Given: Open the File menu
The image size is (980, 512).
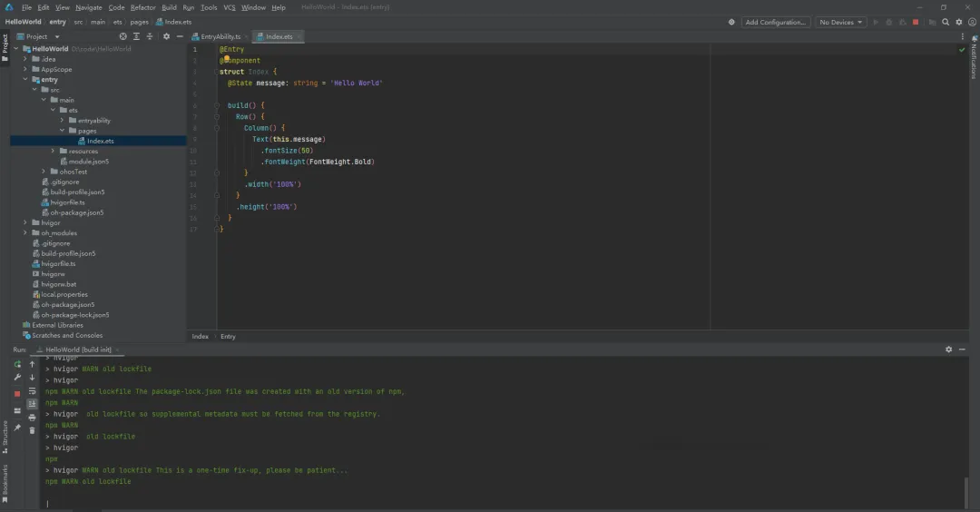Looking at the screenshot, I should point(26,7).
